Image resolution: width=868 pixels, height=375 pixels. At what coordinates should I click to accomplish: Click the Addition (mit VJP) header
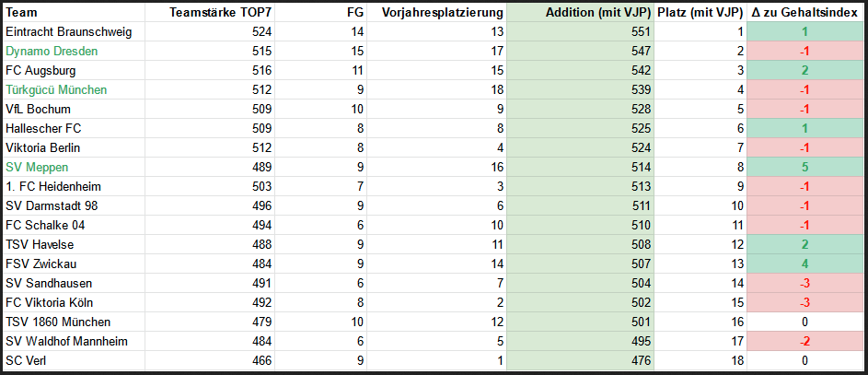596,12
